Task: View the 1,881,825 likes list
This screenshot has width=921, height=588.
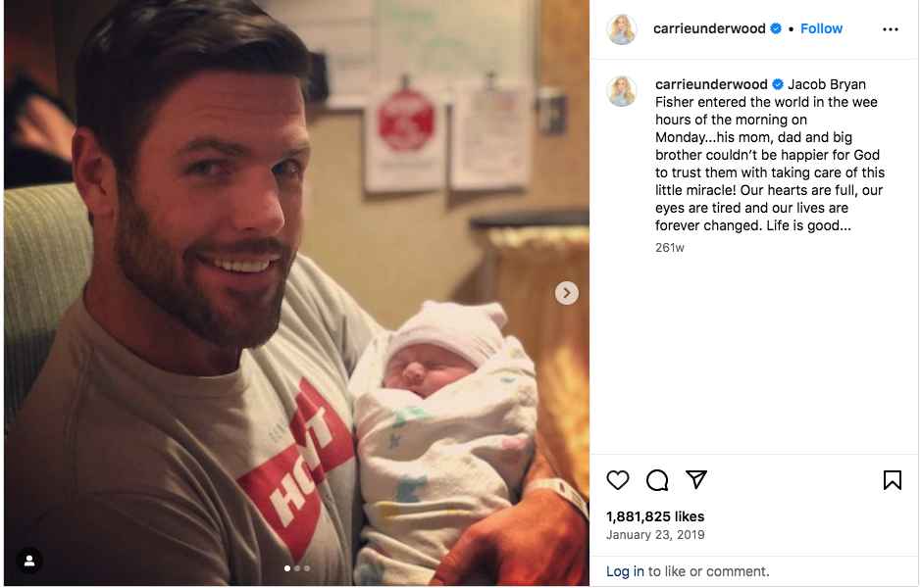Action: pyautogui.click(x=655, y=516)
